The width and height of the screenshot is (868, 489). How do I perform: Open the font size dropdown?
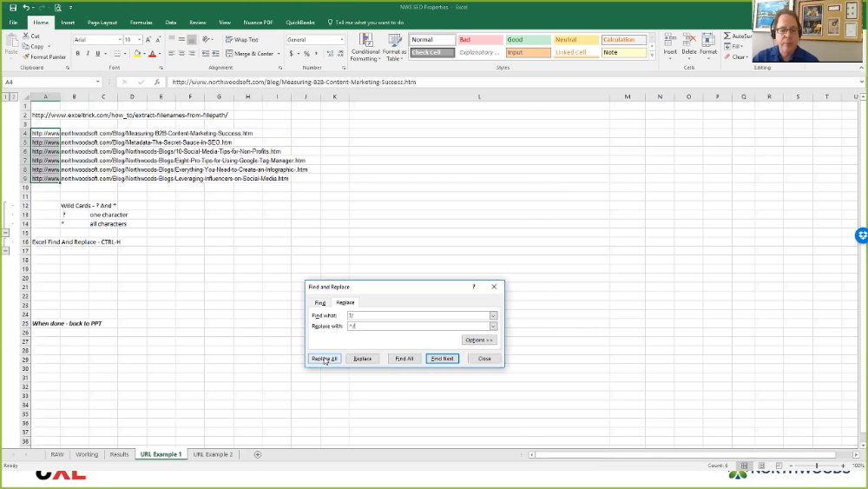pyautogui.click(x=139, y=40)
